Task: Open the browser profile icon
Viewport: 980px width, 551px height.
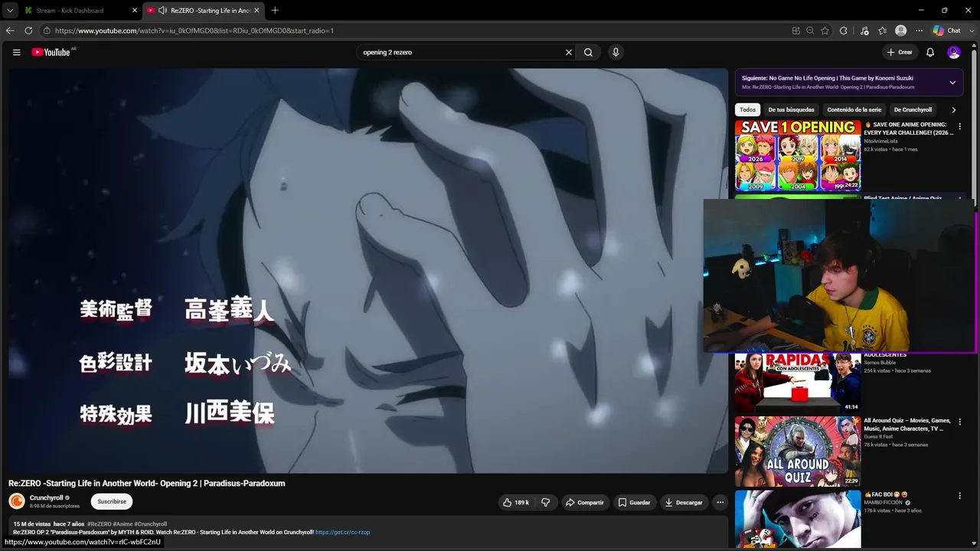Action: tap(901, 31)
